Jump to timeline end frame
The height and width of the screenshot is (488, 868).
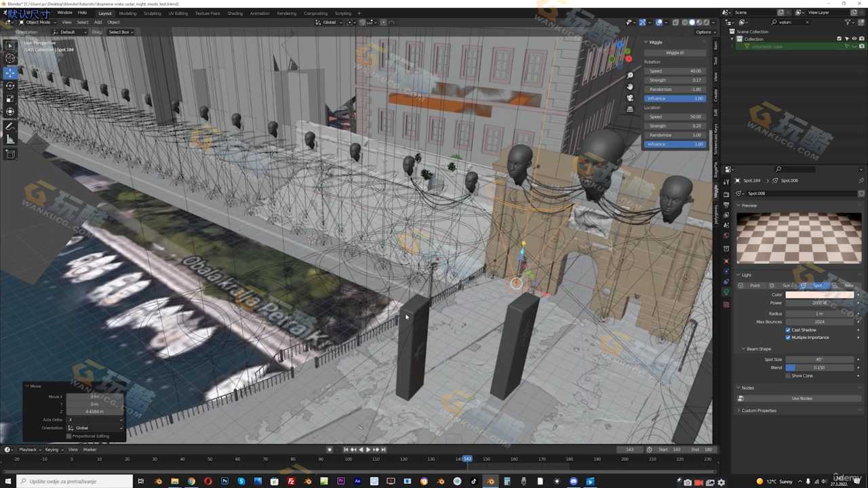pyautogui.click(x=383, y=449)
